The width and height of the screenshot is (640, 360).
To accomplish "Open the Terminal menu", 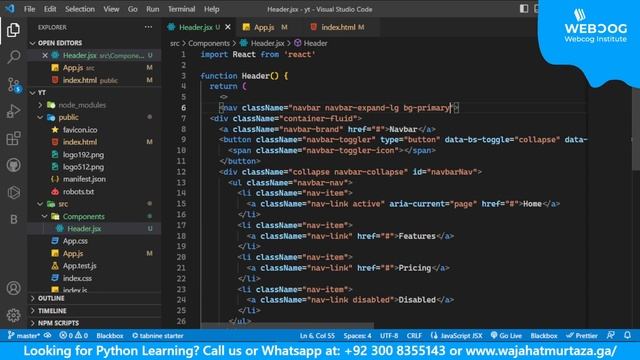I will (181, 9).
